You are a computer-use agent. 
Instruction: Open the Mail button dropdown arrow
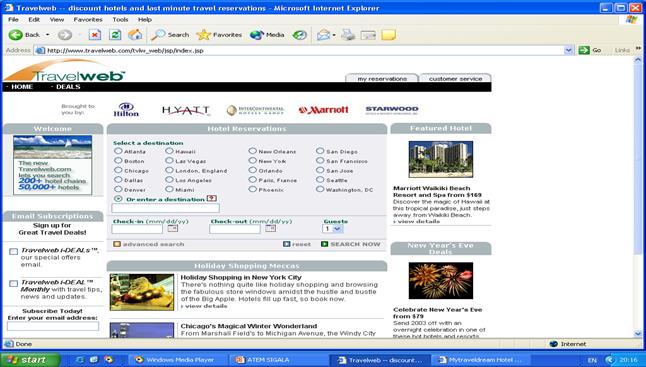pyautogui.click(x=334, y=35)
